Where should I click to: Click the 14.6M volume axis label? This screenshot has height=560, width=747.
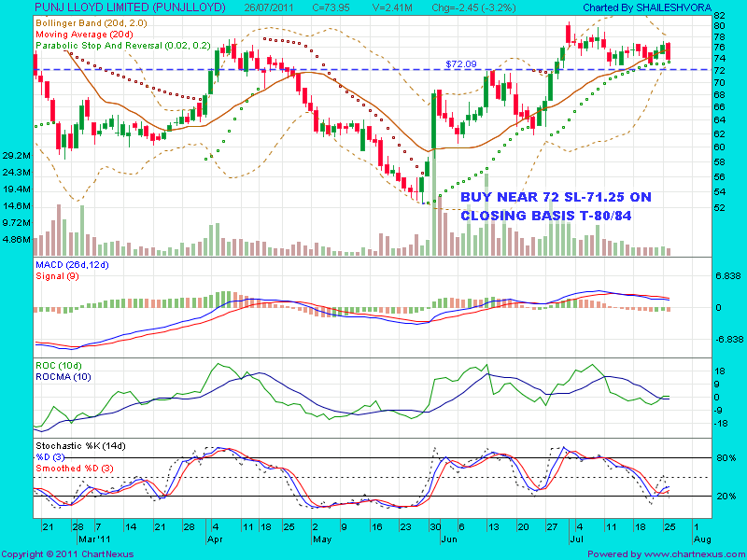[17, 206]
